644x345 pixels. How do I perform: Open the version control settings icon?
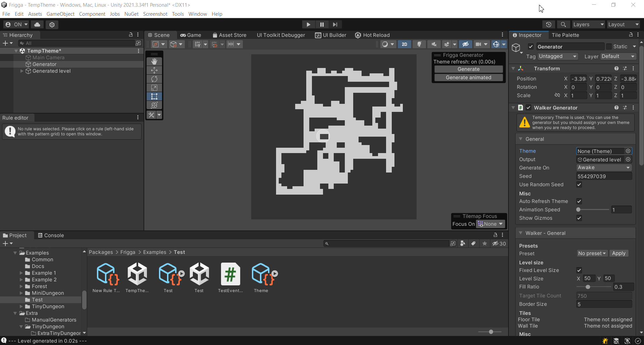[52, 24]
